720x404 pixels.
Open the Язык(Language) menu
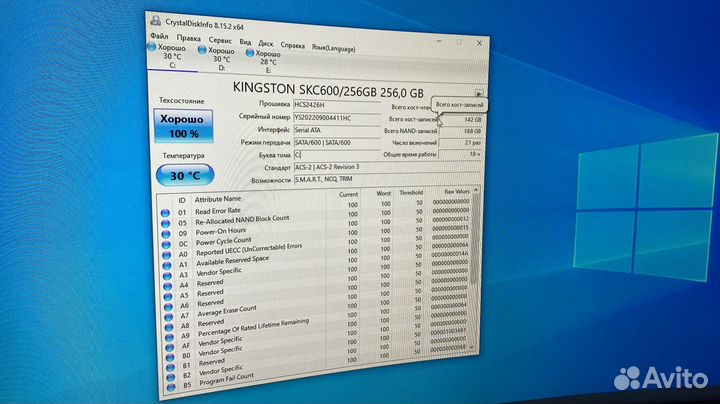(333, 48)
